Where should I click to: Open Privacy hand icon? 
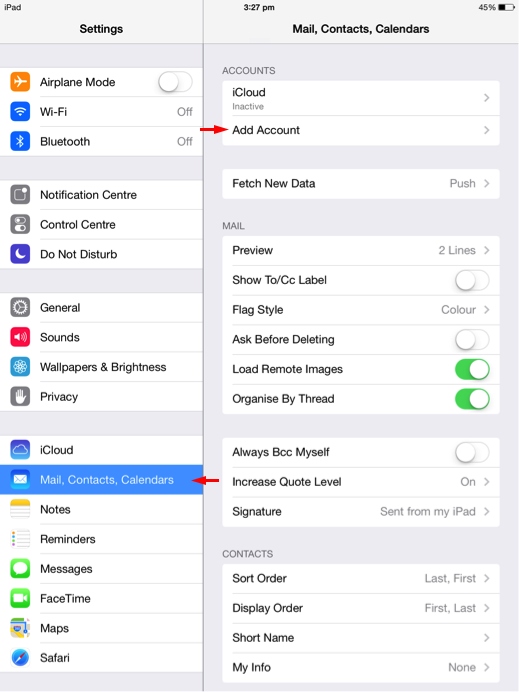pyautogui.click(x=20, y=396)
